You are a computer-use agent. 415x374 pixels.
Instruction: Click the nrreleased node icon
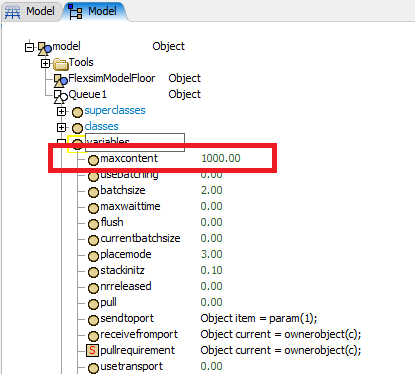93,288
